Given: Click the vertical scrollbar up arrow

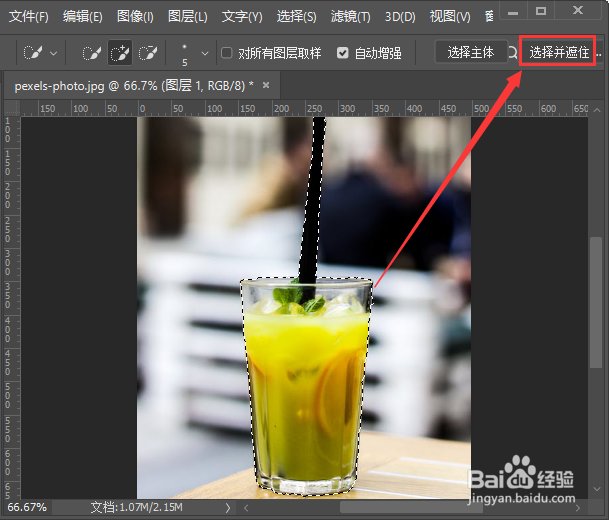Looking at the screenshot, I should click(x=597, y=110).
